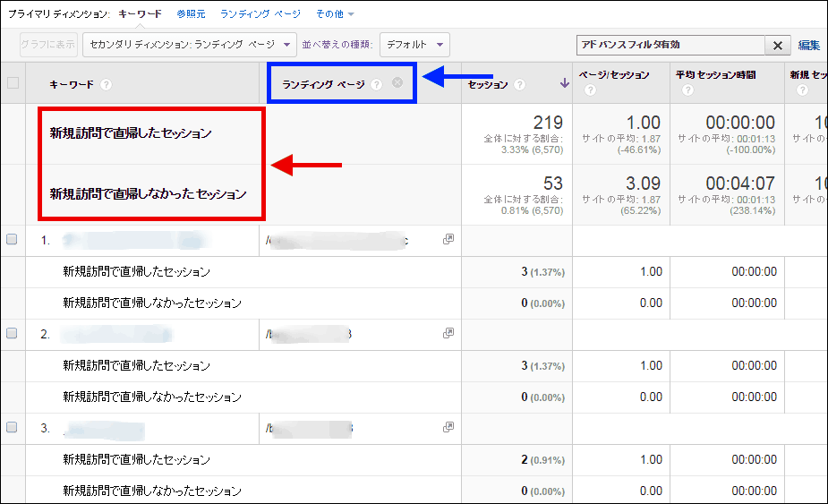Click 編集 link to edit filter
Image resolution: width=828 pixels, height=504 pixels.
[x=808, y=45]
